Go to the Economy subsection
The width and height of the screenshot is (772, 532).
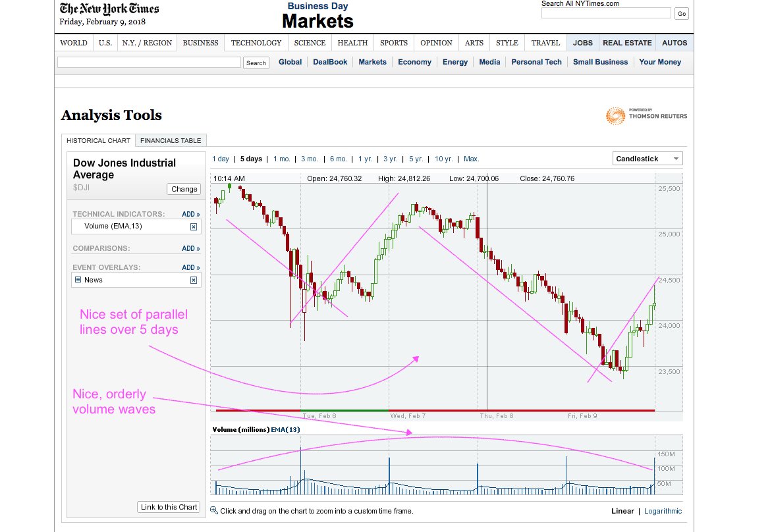tap(414, 62)
